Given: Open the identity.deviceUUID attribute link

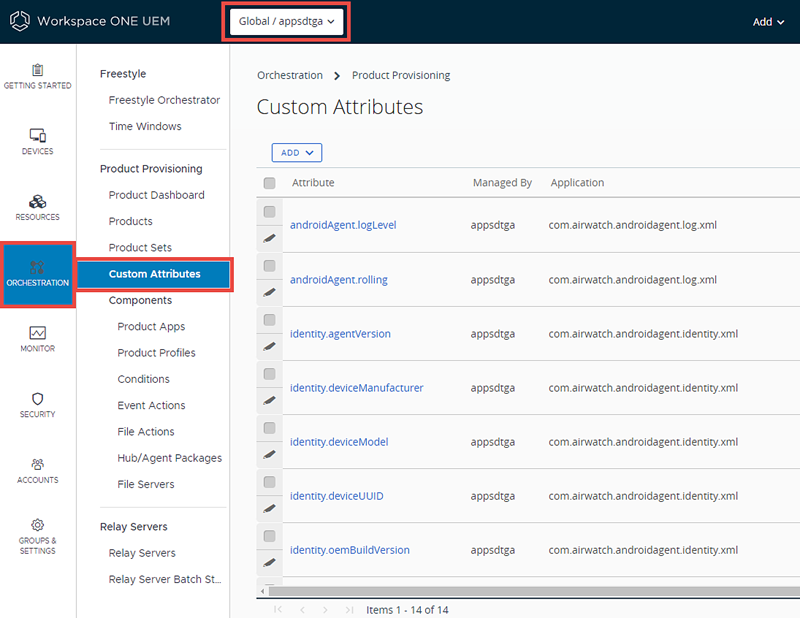Looking at the screenshot, I should (x=337, y=496).
